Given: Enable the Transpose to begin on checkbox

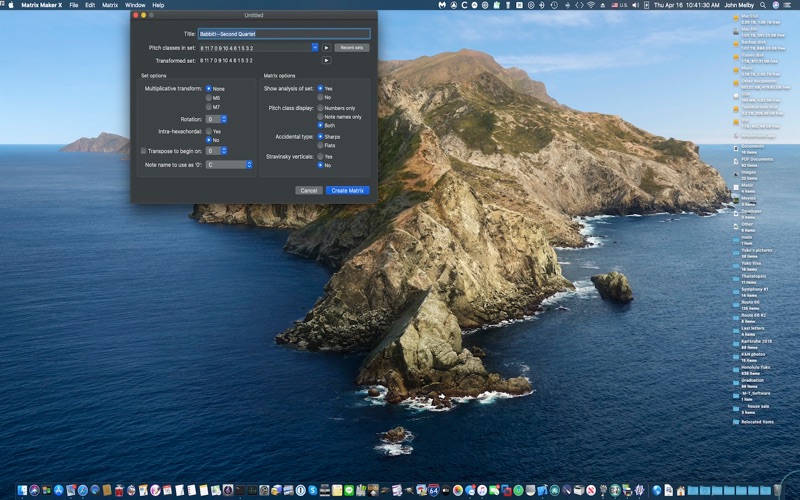Looking at the screenshot, I should pyautogui.click(x=144, y=151).
